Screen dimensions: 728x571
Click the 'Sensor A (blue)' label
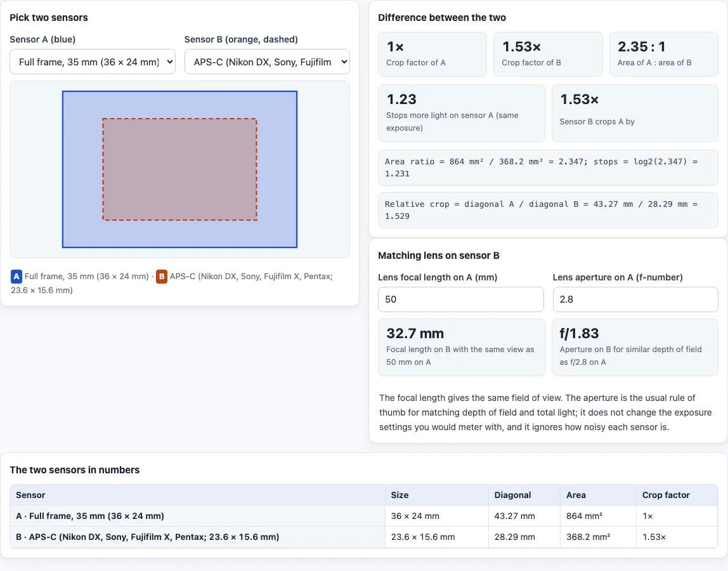[x=42, y=39]
